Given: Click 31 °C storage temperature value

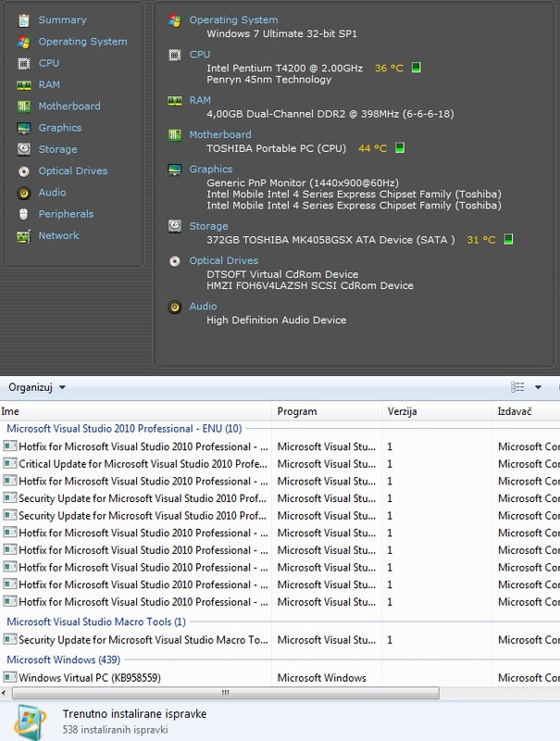Looking at the screenshot, I should click(481, 240).
